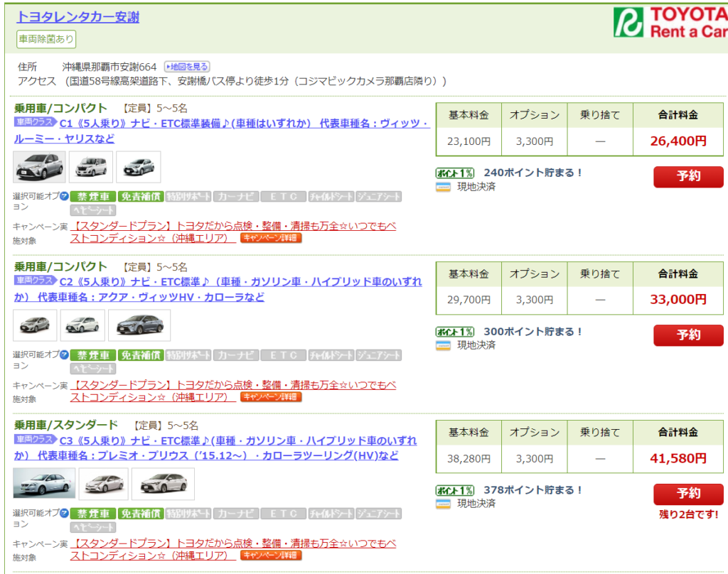Click options help icon in C2 plan
This screenshot has width=728, height=574.
[65, 355]
